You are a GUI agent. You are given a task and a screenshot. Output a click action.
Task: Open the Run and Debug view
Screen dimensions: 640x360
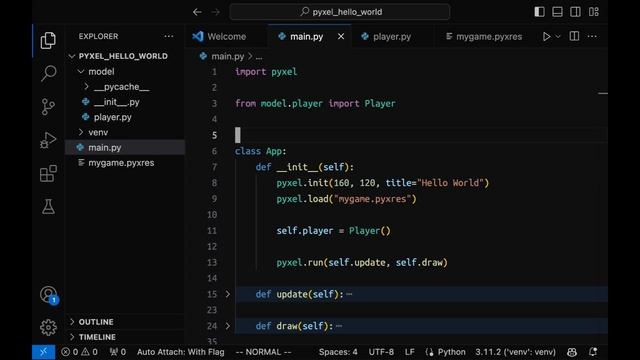[48, 140]
